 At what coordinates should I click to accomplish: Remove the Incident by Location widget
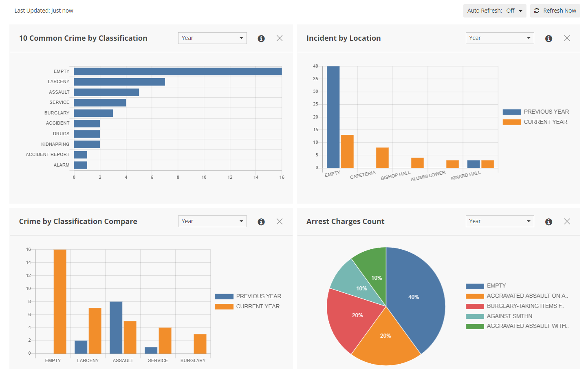567,38
